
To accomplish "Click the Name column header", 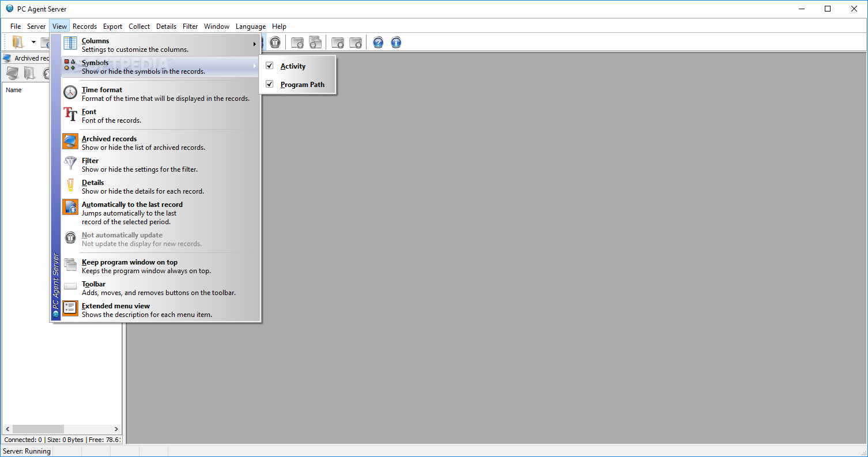I will [14, 90].
